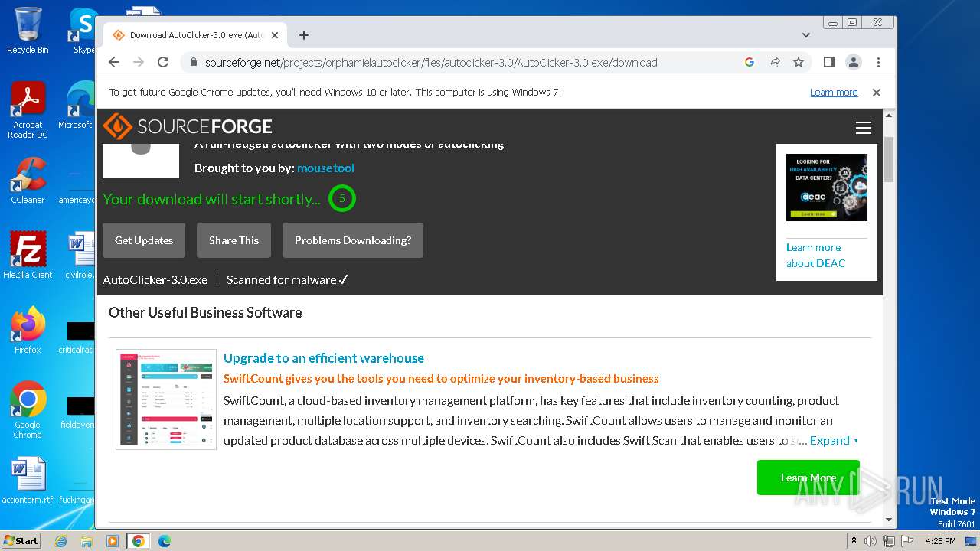This screenshot has width=980, height=551.
Task: Click the Chrome taskbar button
Action: tap(138, 541)
